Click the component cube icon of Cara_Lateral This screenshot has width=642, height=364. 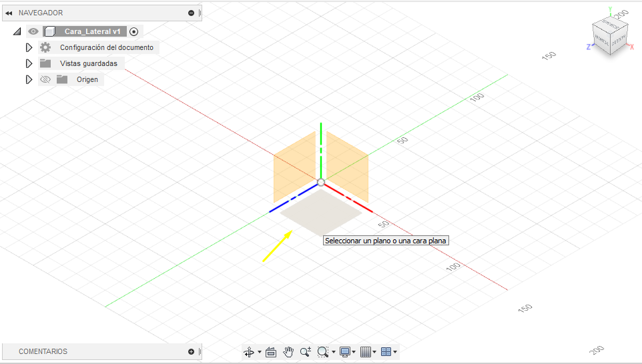tap(50, 31)
